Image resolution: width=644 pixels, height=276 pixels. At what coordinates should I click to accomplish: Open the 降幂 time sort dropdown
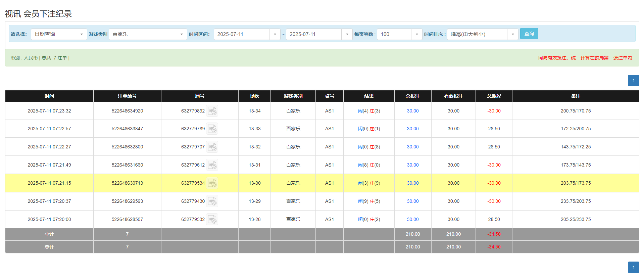512,34
